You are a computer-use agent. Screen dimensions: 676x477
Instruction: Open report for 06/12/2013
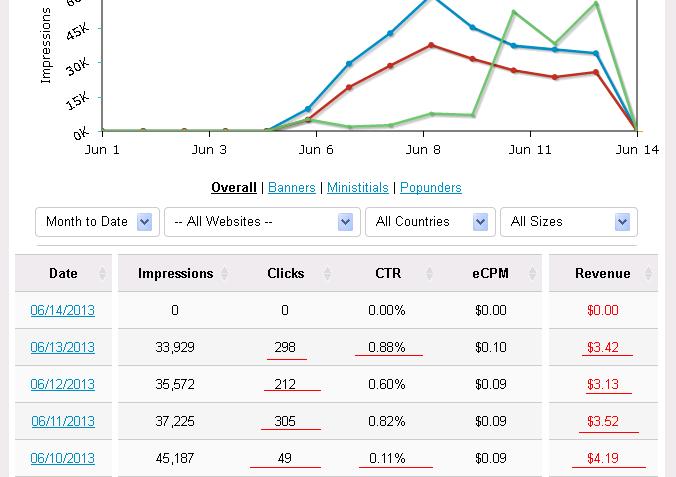[x=62, y=384]
